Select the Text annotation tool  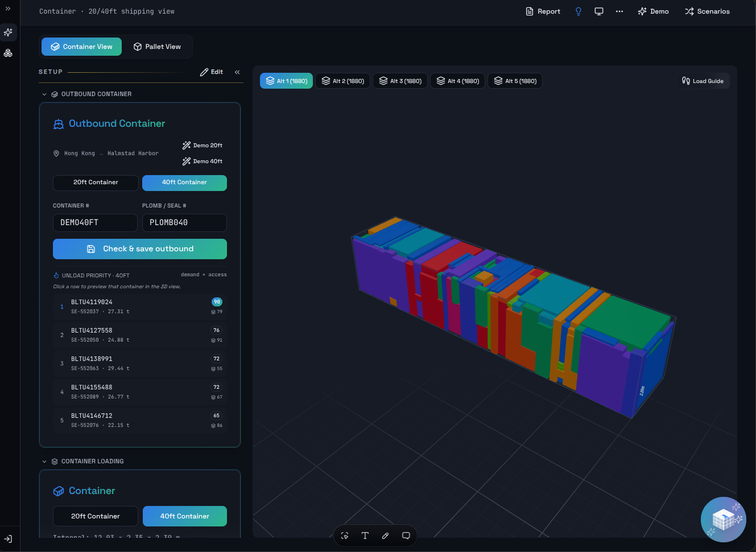365,536
